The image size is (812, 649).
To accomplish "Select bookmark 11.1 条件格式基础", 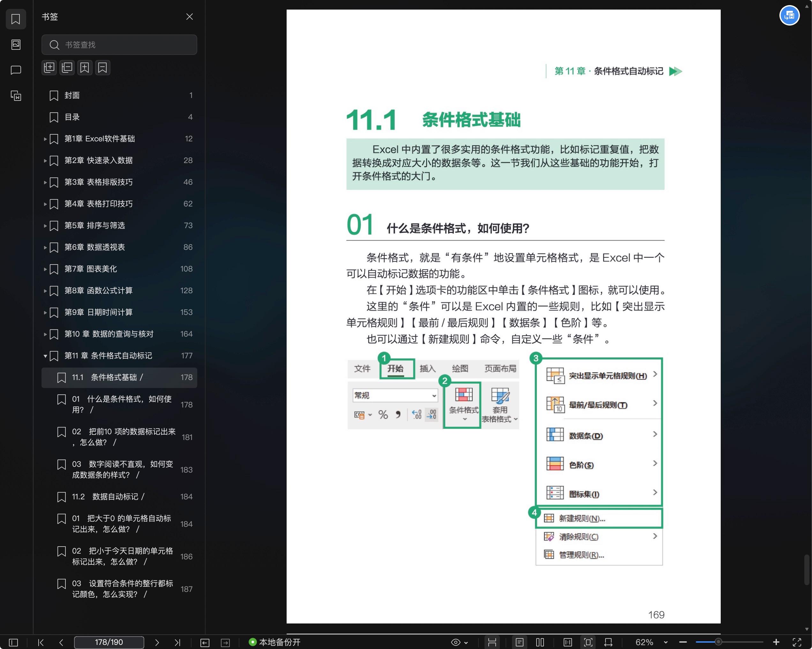I will (119, 377).
